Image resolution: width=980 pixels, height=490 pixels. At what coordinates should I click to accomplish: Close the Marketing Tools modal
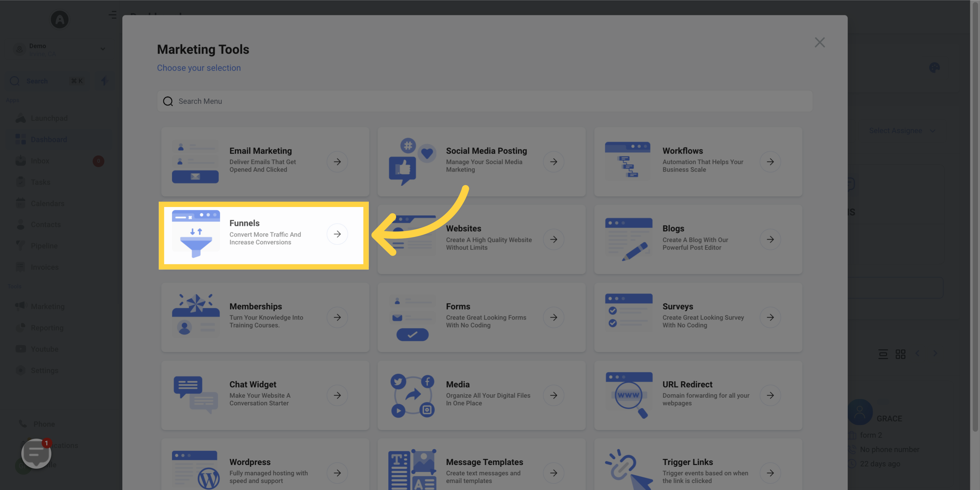820,43
